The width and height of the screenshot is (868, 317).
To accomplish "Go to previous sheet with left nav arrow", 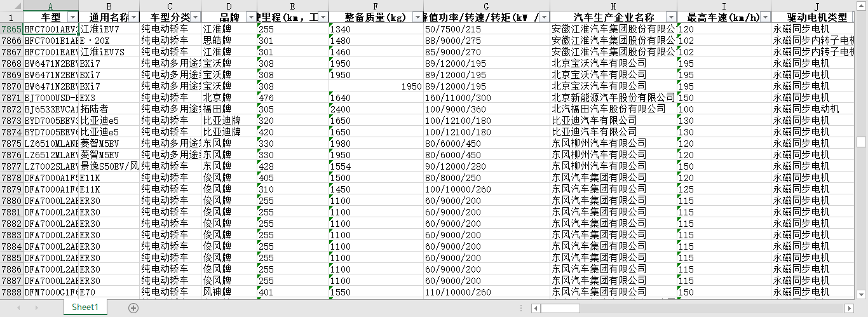I will [18, 308].
